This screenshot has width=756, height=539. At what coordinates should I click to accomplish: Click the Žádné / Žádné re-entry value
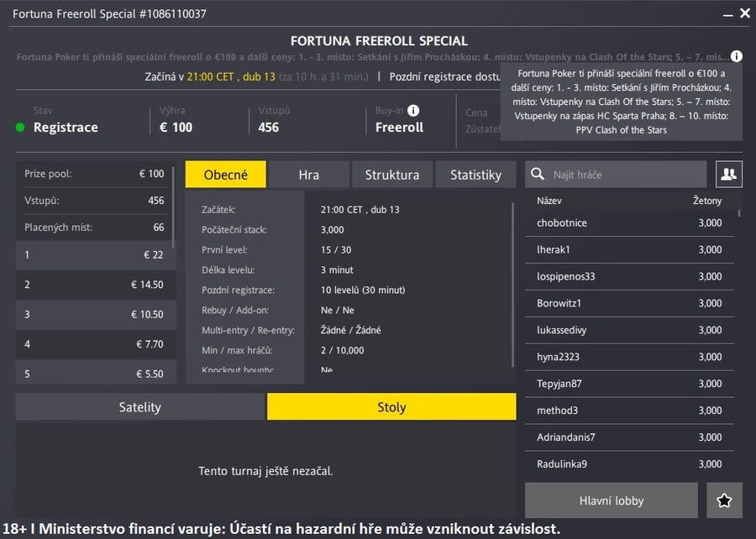[x=350, y=331]
